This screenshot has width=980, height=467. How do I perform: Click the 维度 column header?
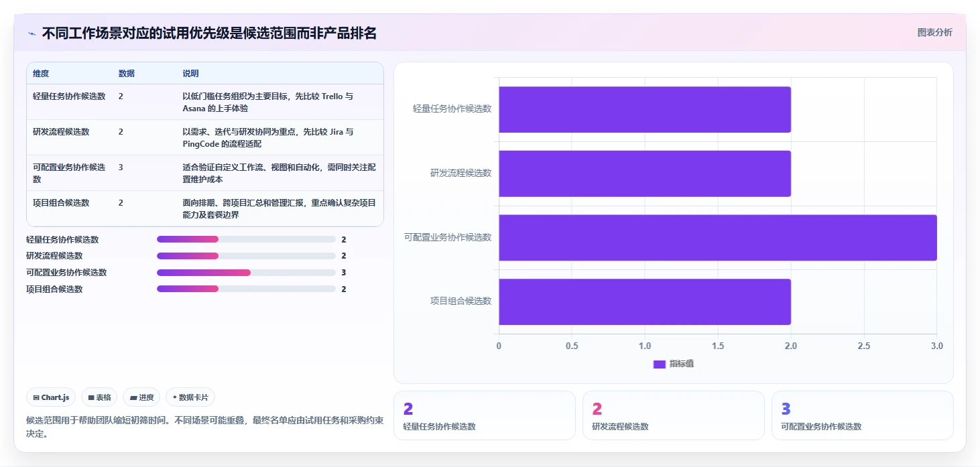tap(41, 74)
